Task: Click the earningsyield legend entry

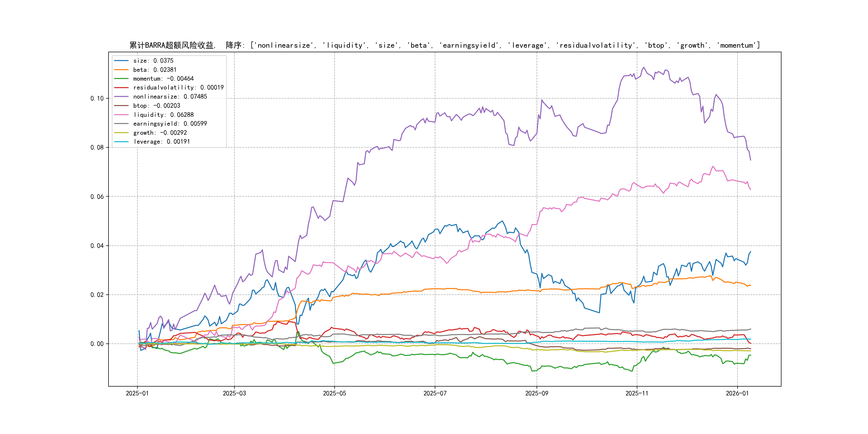Action: 170,124
